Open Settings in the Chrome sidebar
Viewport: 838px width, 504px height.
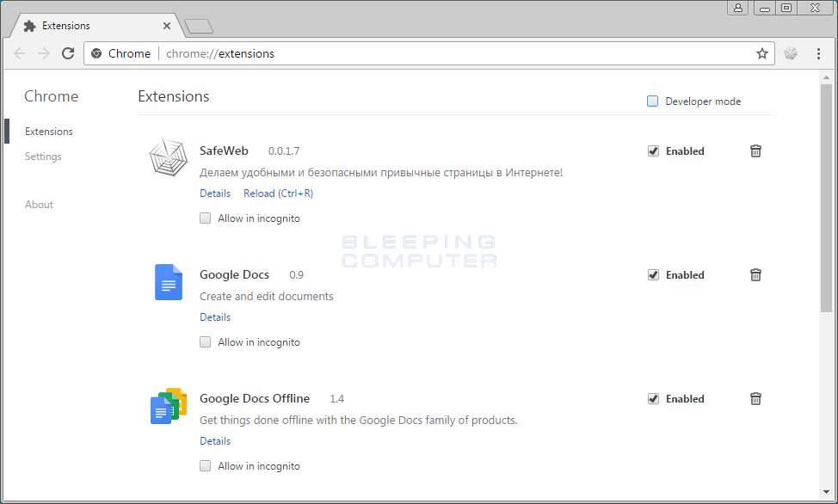43,157
